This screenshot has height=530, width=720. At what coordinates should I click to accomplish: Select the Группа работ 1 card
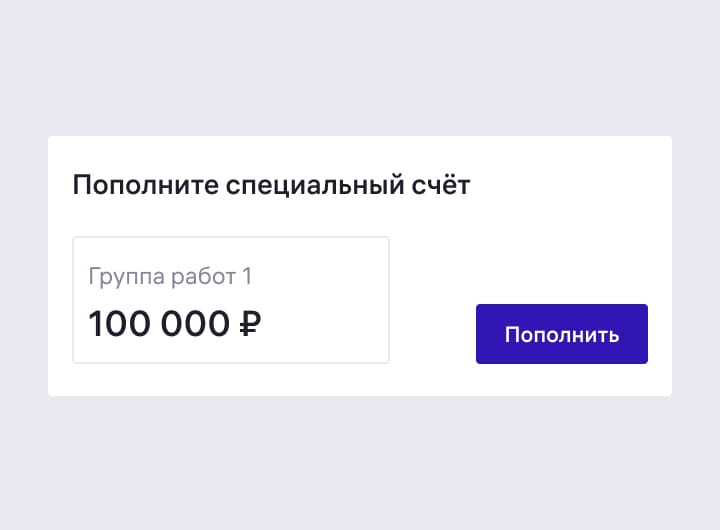(231, 300)
